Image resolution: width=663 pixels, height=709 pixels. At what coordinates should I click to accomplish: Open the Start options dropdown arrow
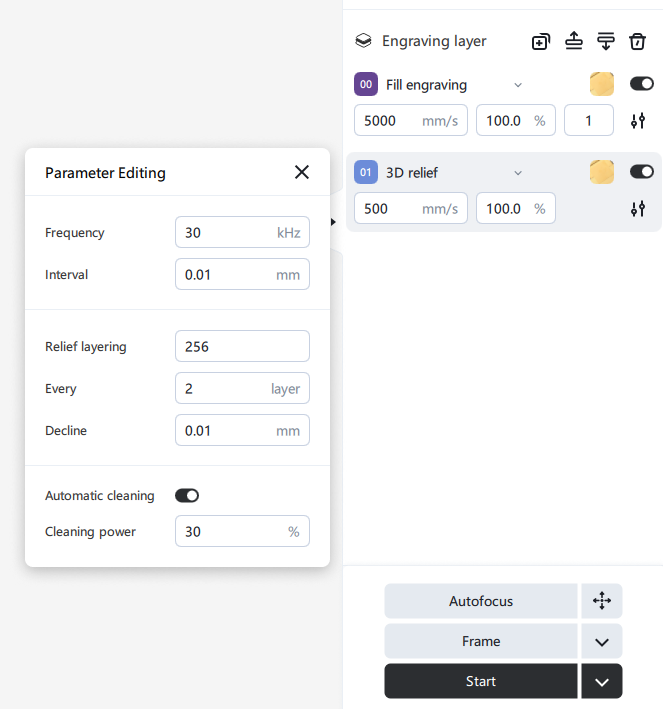point(602,681)
